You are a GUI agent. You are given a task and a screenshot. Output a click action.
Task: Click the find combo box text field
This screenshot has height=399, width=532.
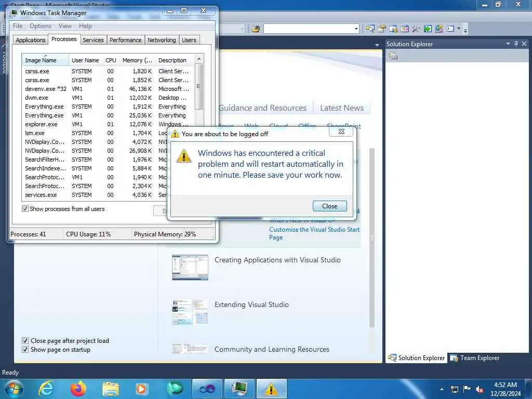[x=309, y=29]
